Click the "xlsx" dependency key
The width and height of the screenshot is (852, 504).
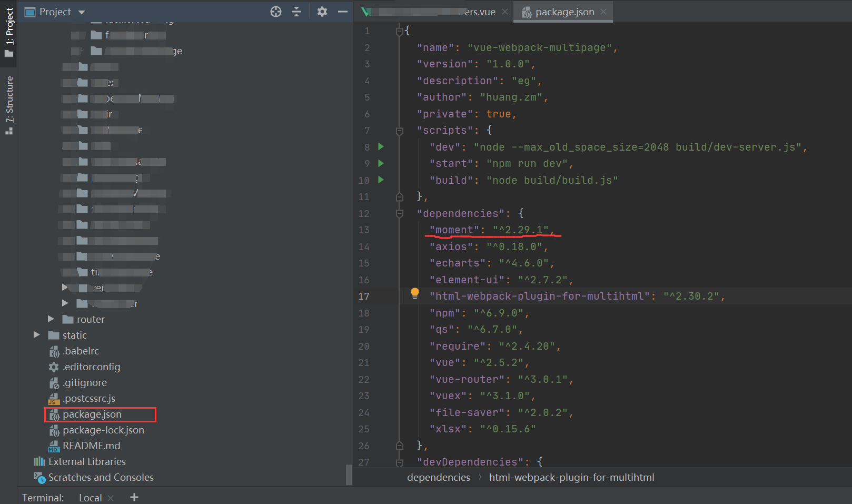click(448, 429)
